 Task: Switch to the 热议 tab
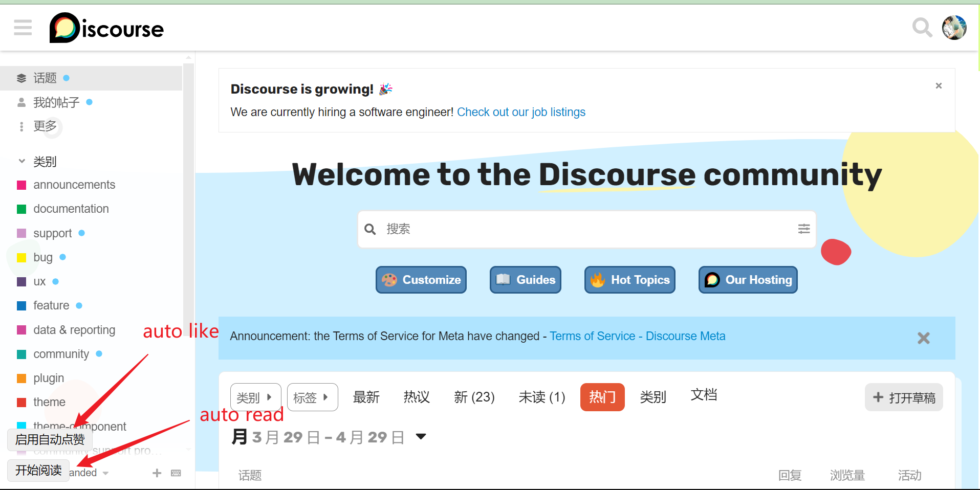tap(417, 397)
